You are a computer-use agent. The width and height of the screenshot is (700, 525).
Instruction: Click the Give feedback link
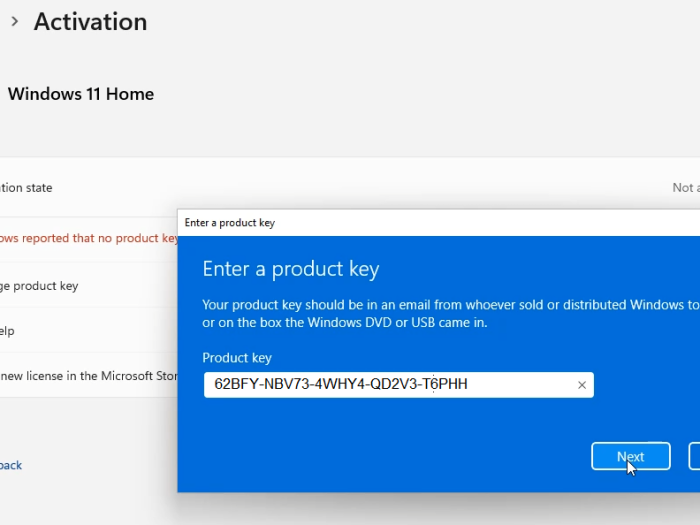tap(11, 465)
